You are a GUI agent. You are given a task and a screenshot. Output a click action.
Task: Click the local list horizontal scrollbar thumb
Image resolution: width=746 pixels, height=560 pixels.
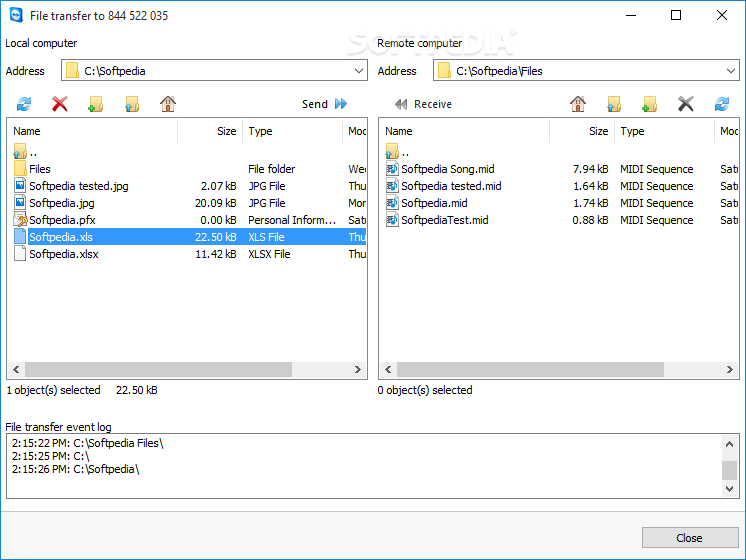(x=158, y=370)
